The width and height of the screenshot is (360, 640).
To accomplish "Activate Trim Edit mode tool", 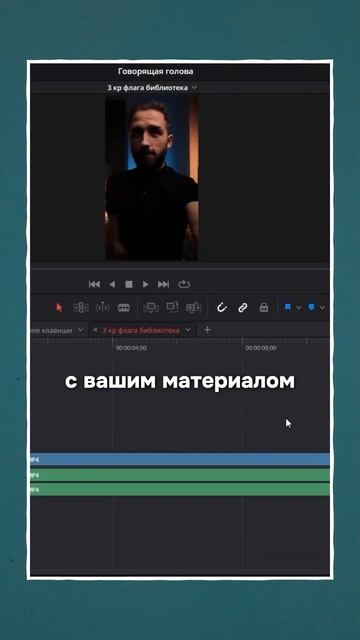I will pyautogui.click(x=81, y=307).
